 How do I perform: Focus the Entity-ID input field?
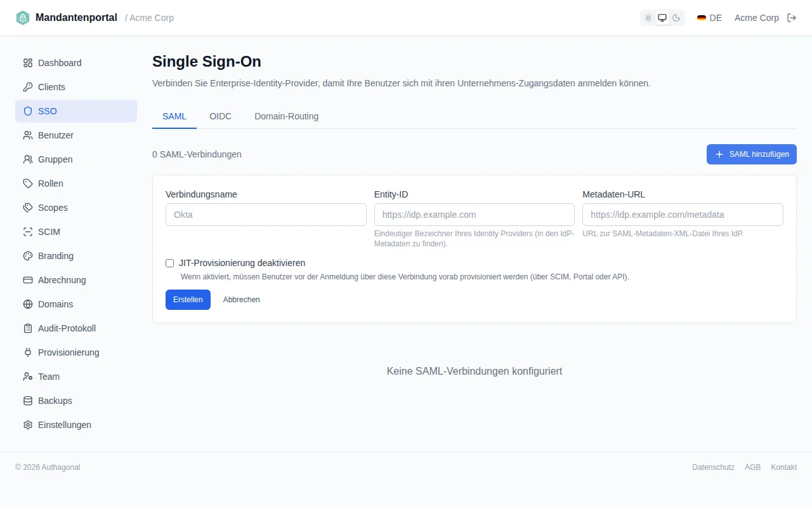pyautogui.click(x=475, y=215)
